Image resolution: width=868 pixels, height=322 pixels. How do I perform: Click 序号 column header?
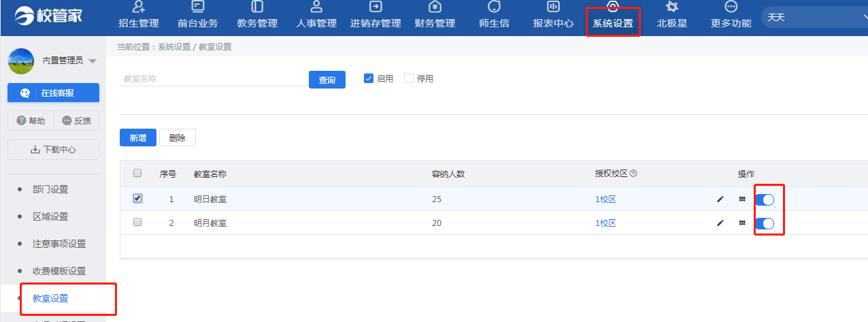[x=168, y=174]
